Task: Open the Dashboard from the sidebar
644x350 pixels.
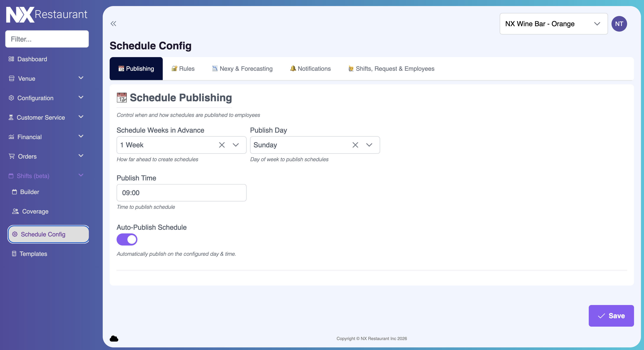Action: (x=32, y=59)
